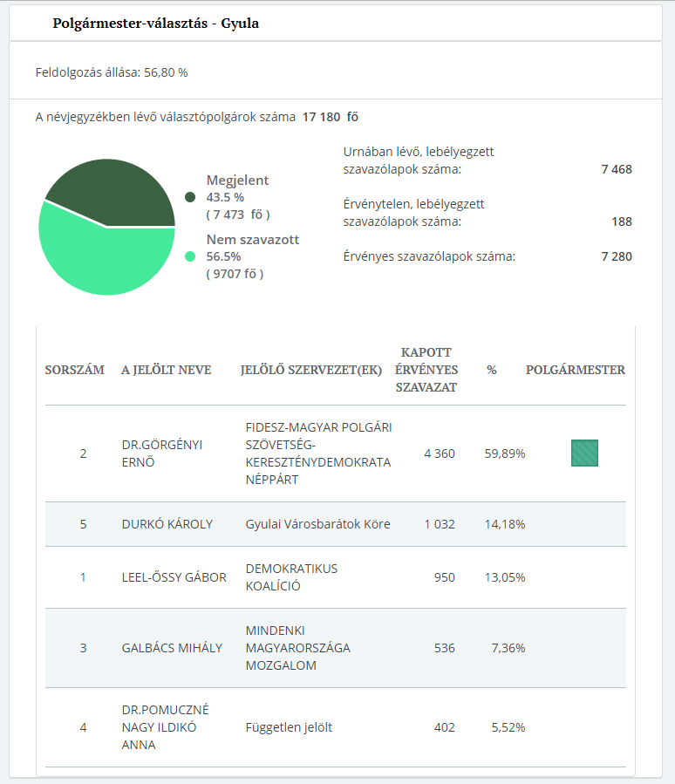Select the SORSZÁM column header
Viewport: 675px width, 784px height.
(x=77, y=370)
